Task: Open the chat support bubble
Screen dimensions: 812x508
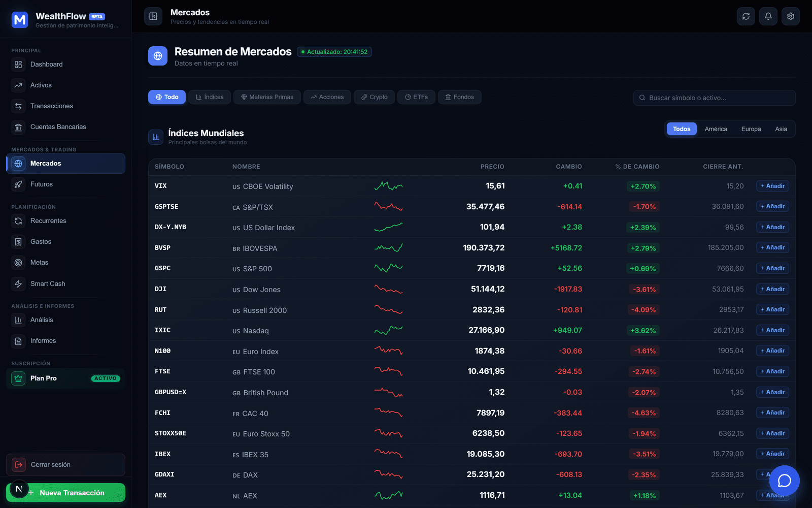Action: [785, 481]
